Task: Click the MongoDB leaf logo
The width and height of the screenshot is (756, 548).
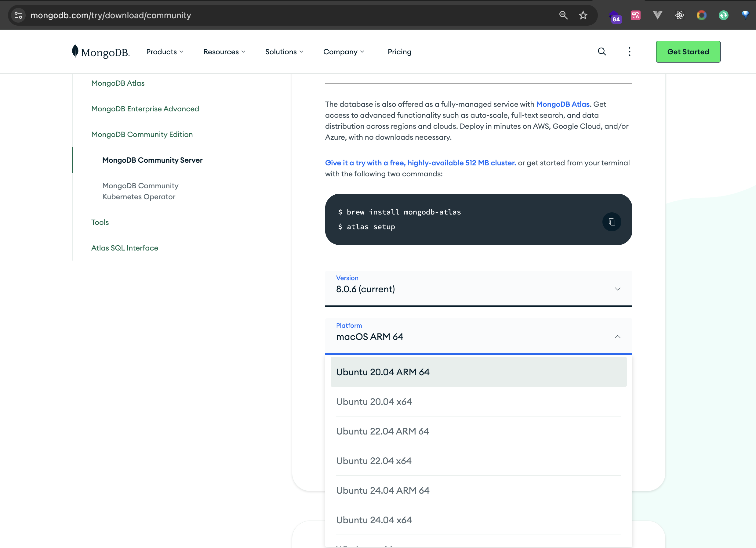Action: pyautogui.click(x=75, y=51)
